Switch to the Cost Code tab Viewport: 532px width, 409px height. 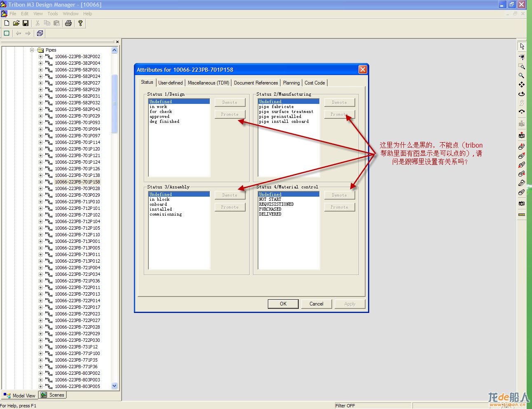pyautogui.click(x=315, y=83)
